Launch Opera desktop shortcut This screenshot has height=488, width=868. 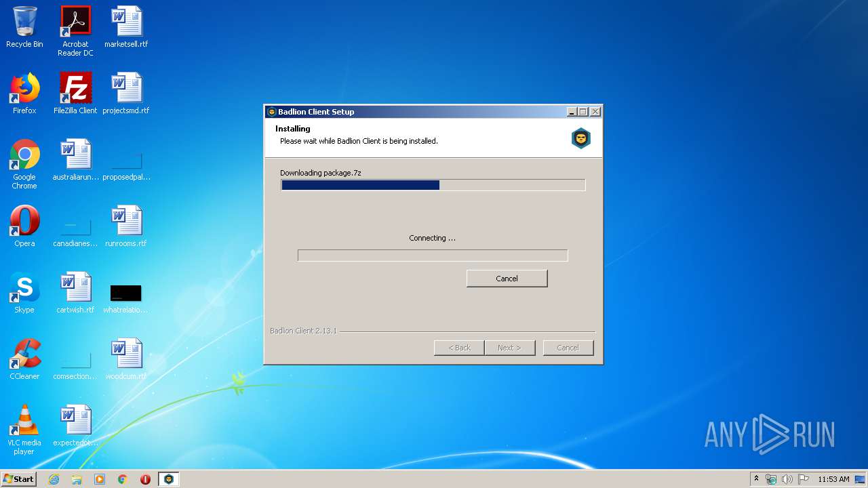24,226
